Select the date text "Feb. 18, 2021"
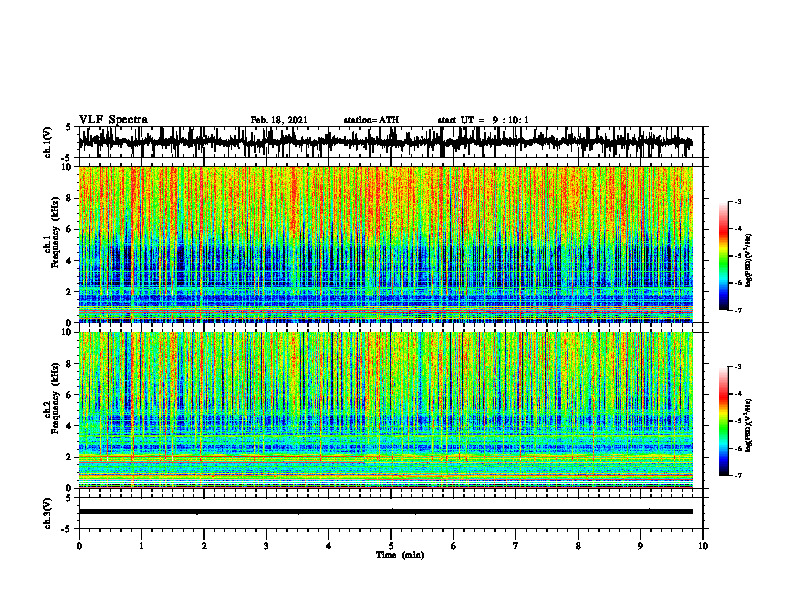792x612 pixels. tap(279, 120)
